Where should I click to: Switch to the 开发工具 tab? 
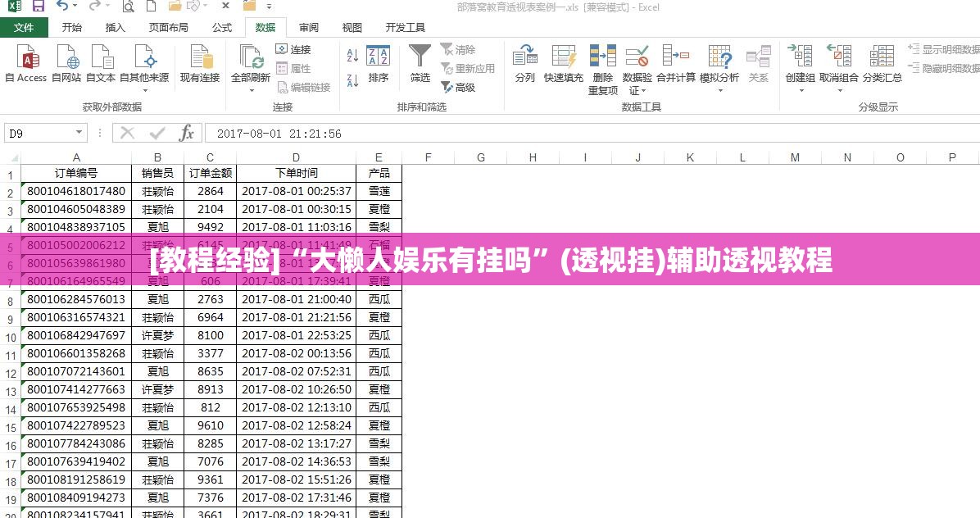pos(405,28)
